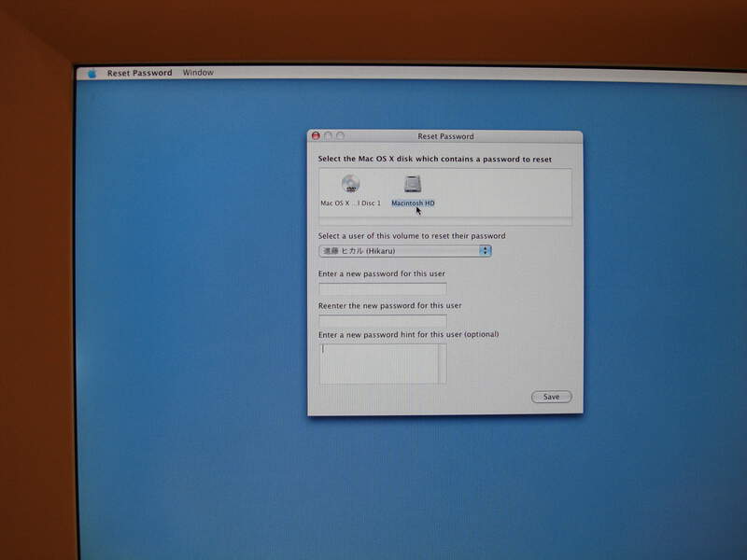Click the Macintosh HD volume label
This screenshot has width=747, height=560.
click(413, 203)
